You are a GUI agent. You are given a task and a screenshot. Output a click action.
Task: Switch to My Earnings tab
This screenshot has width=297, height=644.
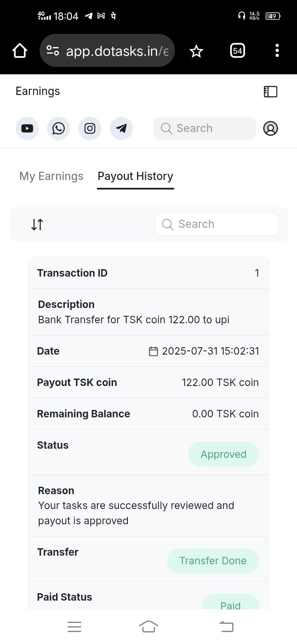pyautogui.click(x=51, y=176)
